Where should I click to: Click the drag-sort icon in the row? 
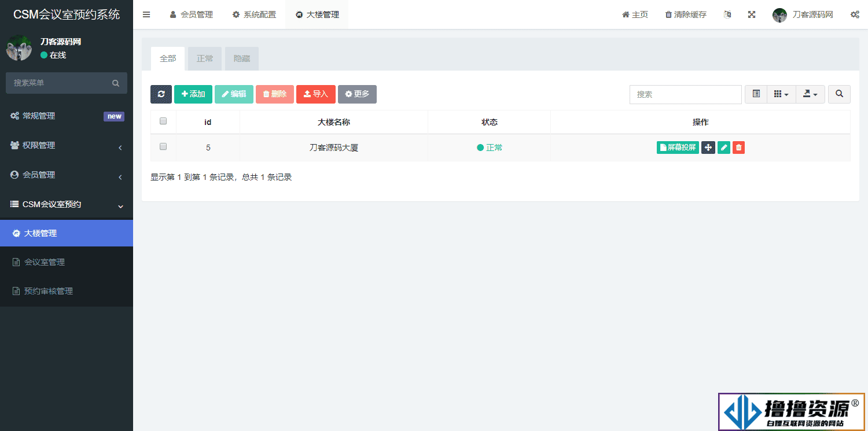(x=708, y=148)
